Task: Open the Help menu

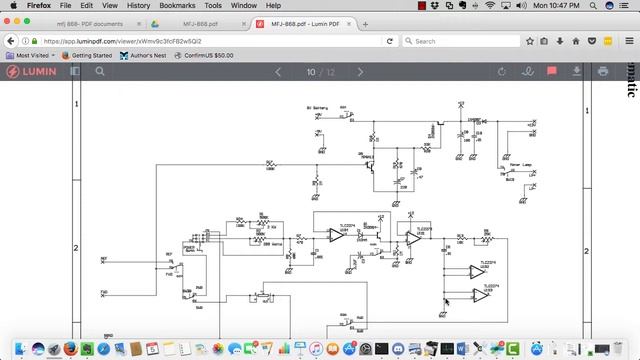Action: point(273,5)
